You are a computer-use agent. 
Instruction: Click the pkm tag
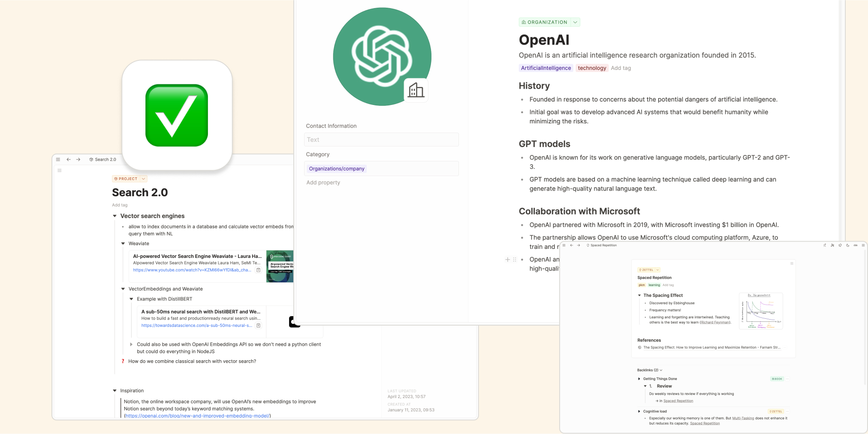[642, 285]
